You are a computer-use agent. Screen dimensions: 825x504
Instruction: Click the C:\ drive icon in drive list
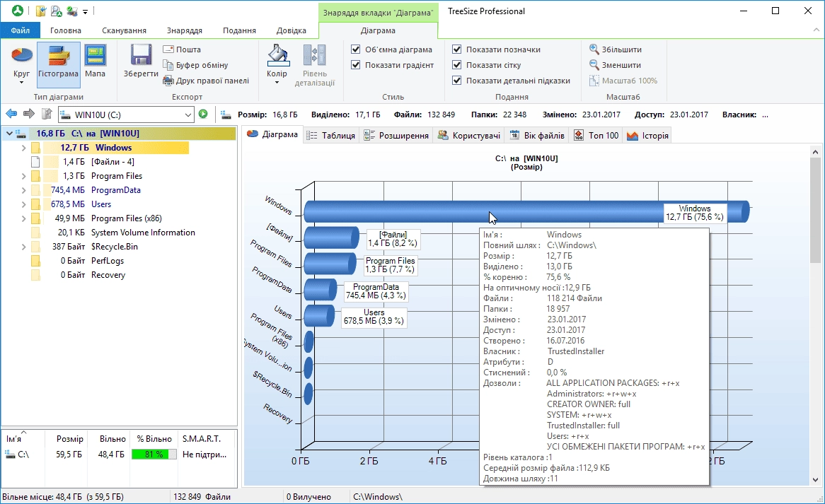pos(10,455)
